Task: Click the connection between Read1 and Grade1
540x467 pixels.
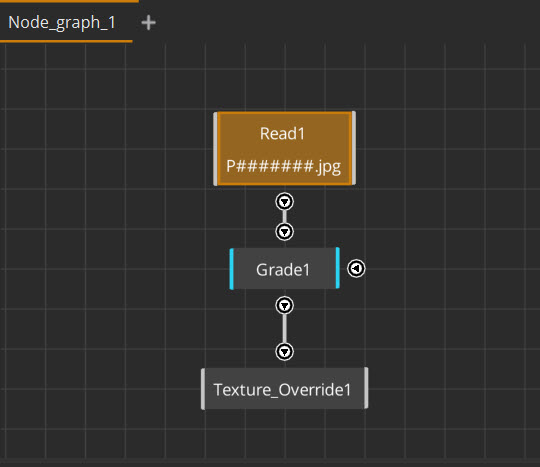Action: point(284,217)
